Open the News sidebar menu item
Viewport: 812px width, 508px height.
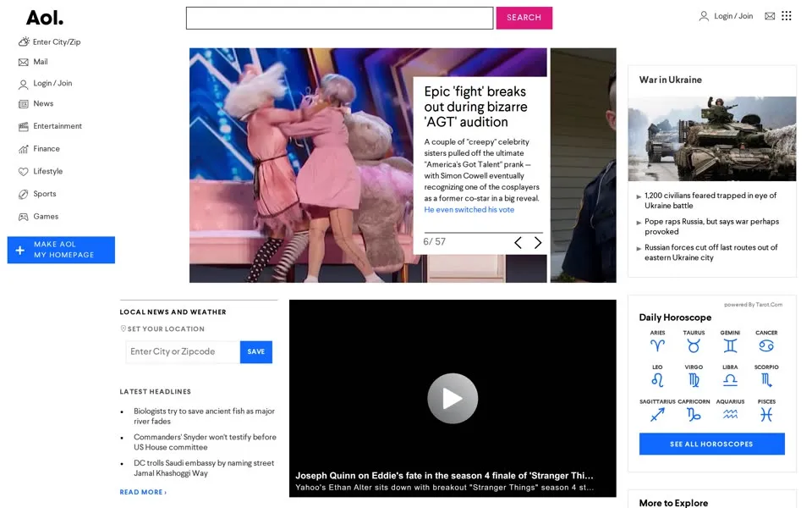(x=43, y=103)
